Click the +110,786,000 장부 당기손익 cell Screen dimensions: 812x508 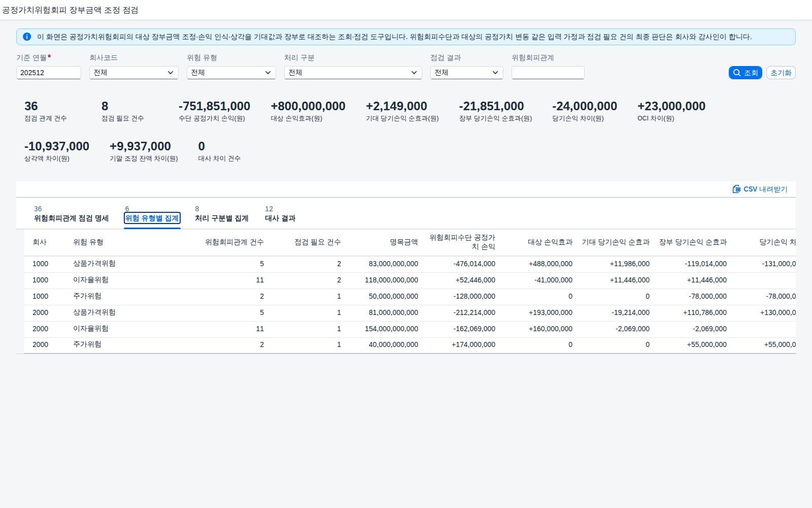705,312
